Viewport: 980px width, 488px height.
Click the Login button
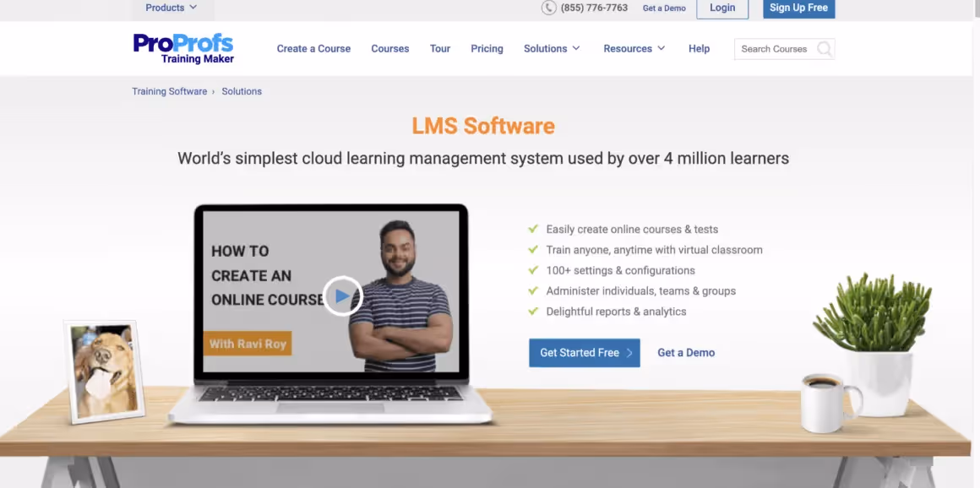[722, 8]
